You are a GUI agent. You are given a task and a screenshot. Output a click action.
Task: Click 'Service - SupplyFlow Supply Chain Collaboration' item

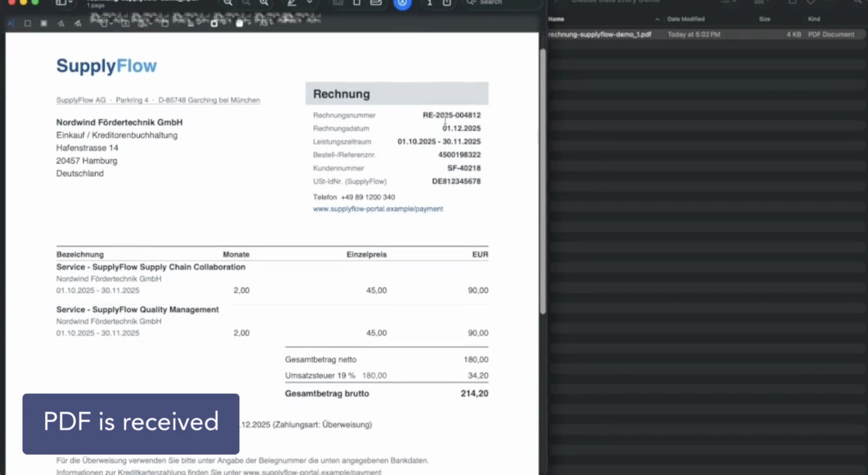coord(151,267)
